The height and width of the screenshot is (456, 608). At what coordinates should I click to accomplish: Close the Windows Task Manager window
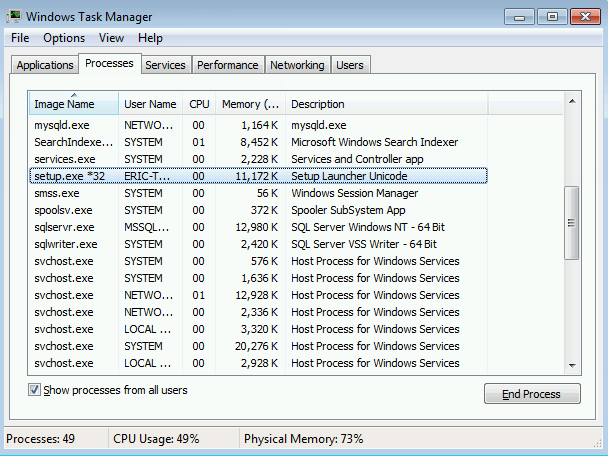tap(586, 17)
